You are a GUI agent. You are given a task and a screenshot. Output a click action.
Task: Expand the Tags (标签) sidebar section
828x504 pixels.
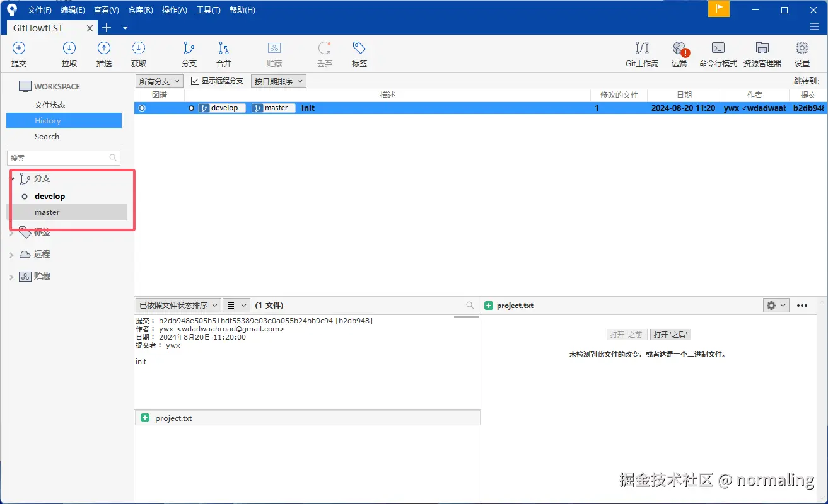point(11,233)
